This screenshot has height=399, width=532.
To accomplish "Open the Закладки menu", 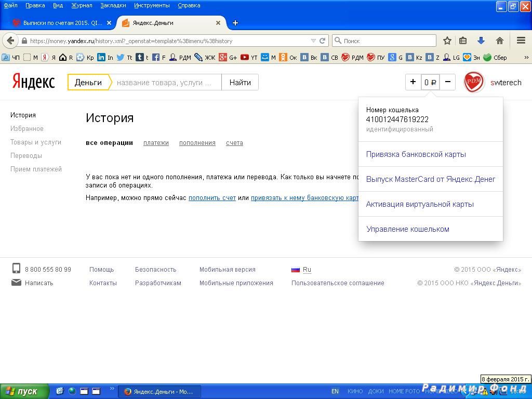I will (113, 5).
